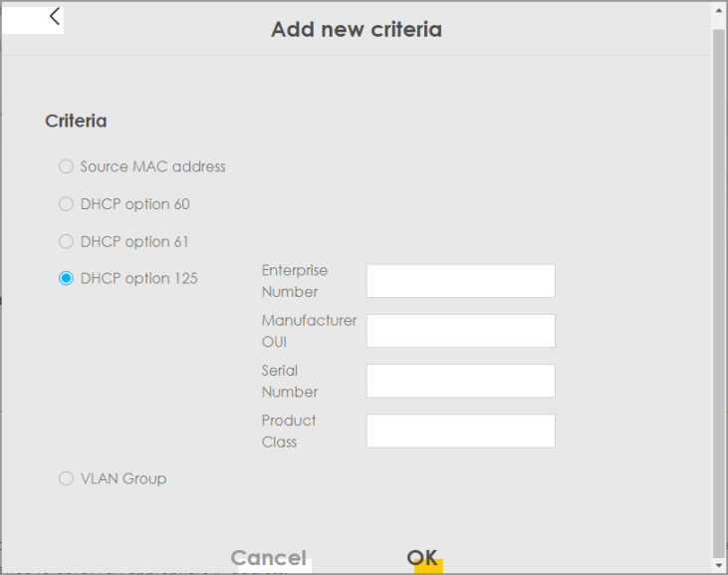Click the Manufacturer OUI label text
The image size is (728, 575).
309,331
